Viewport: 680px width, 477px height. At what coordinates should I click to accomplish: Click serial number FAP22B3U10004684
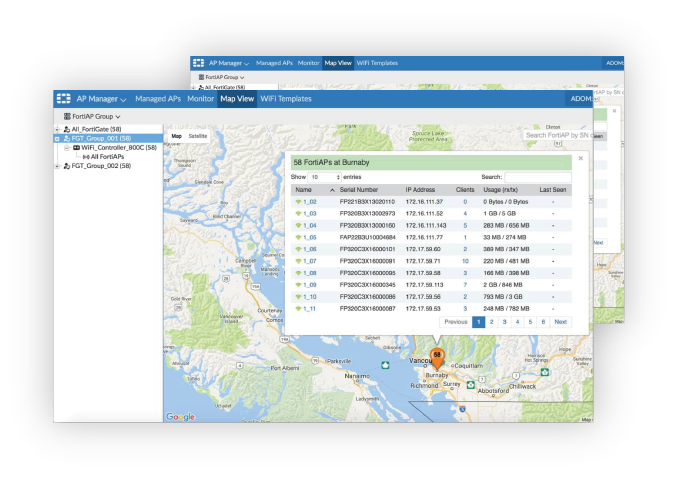367,238
